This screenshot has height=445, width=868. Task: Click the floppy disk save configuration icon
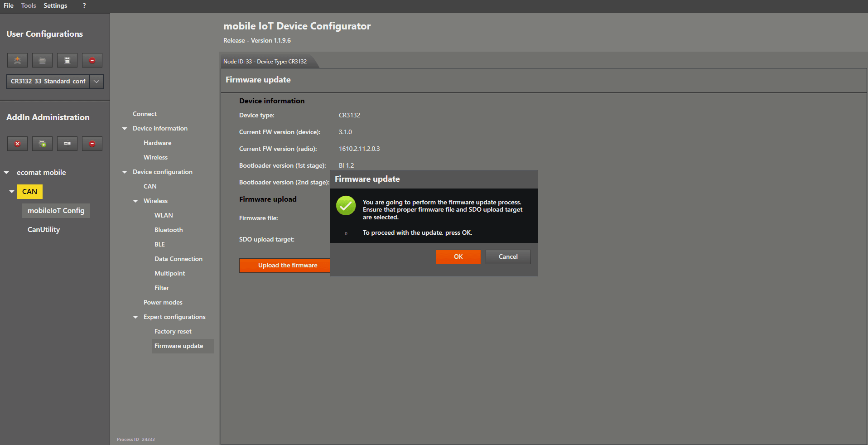[x=67, y=60]
